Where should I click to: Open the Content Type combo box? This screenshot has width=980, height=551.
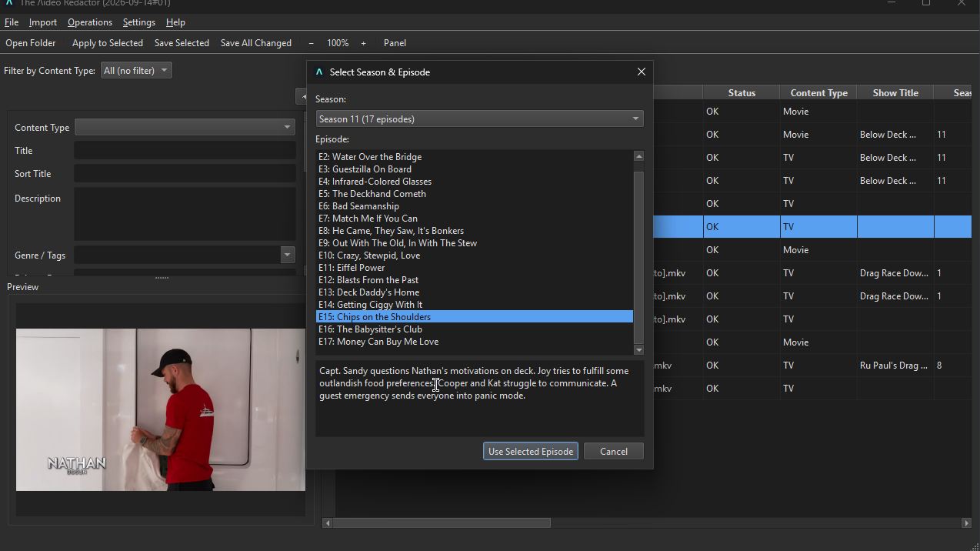[x=185, y=127]
